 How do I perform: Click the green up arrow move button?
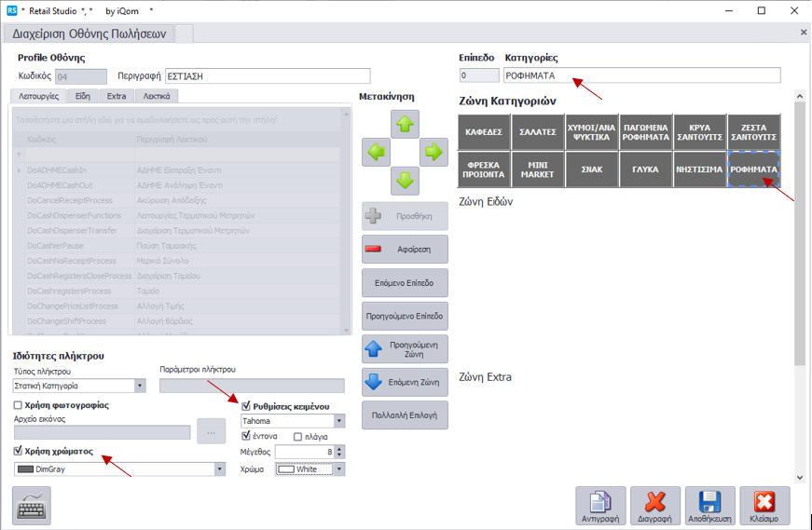point(405,124)
